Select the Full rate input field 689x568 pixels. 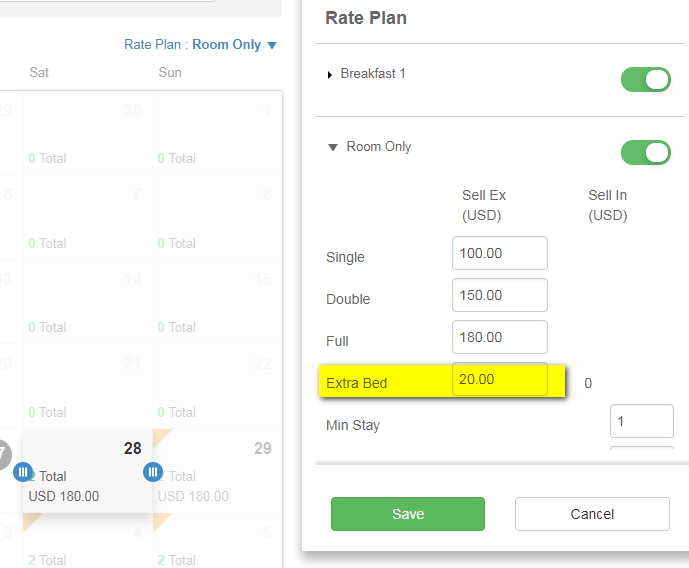[x=500, y=337]
